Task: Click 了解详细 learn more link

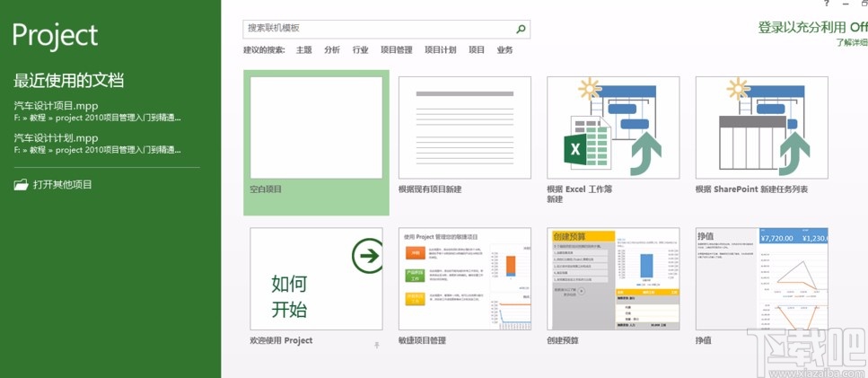Action: point(852,42)
